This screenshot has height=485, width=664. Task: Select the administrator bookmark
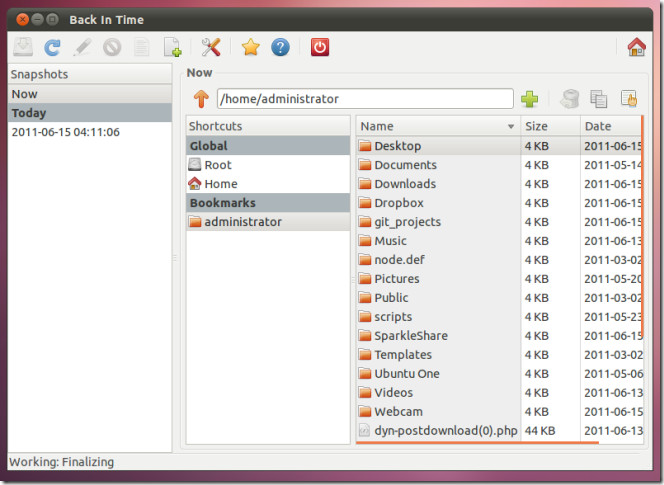268,222
